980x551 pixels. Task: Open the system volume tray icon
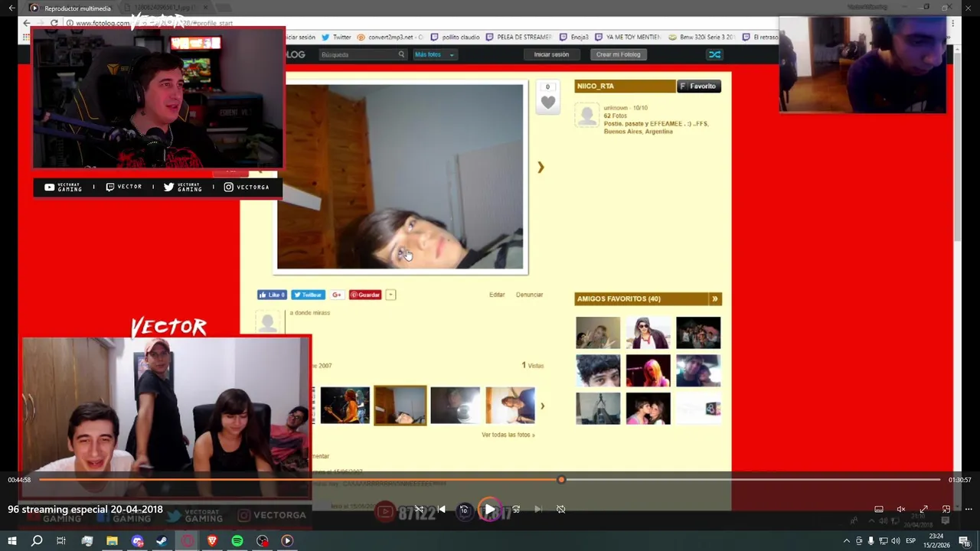coord(895,541)
